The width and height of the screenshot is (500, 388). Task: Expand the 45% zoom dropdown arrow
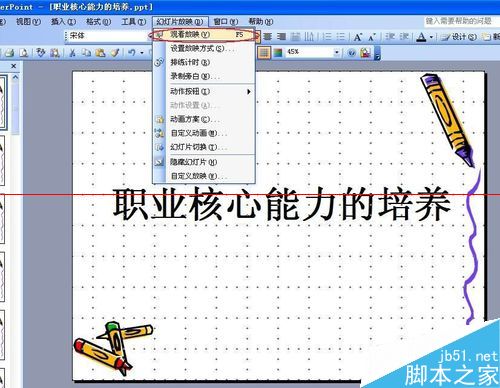pyautogui.click(x=337, y=52)
